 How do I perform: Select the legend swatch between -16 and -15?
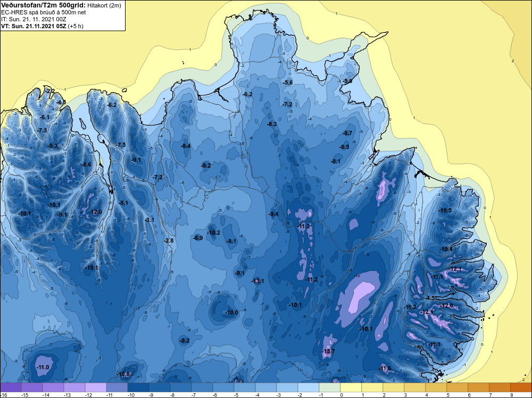tap(11, 387)
